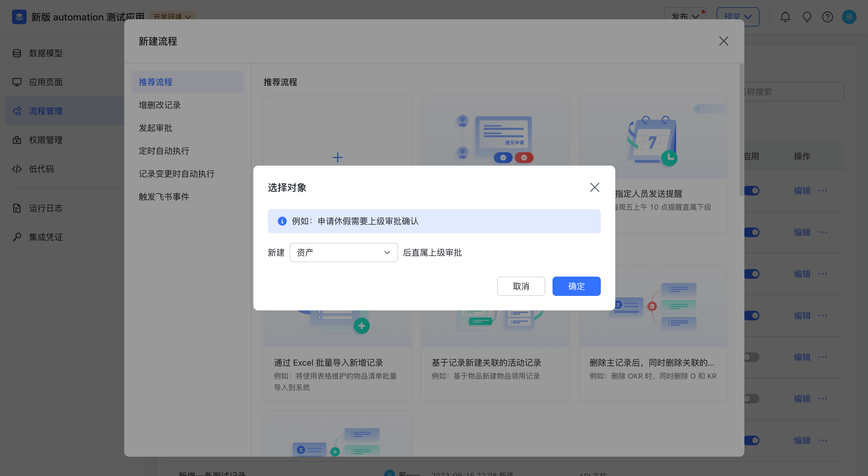
Task: Open the user avatar 邢
Action: (849, 17)
